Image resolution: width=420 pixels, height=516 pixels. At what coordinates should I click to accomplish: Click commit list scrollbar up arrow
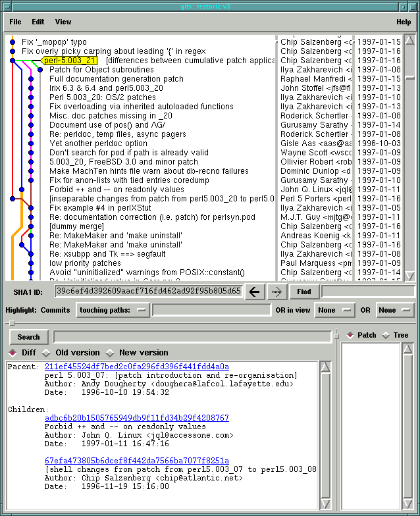409,40
